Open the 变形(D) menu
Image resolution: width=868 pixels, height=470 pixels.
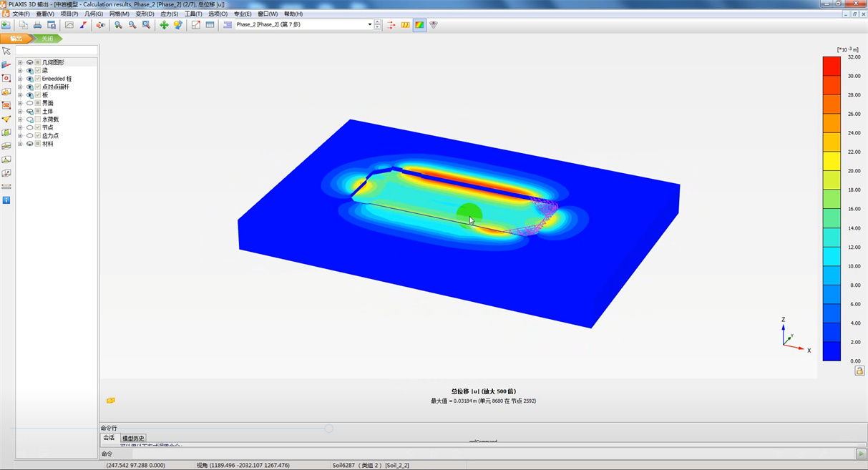coord(145,14)
